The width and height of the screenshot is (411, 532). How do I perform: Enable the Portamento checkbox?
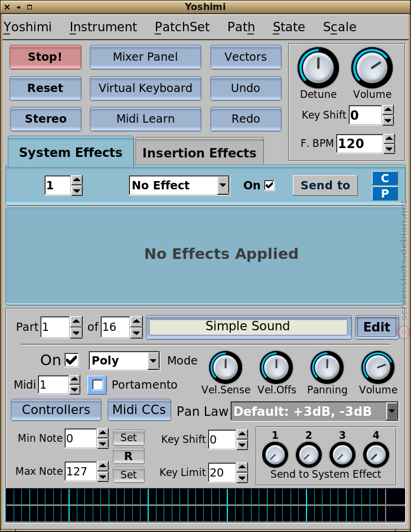point(97,385)
